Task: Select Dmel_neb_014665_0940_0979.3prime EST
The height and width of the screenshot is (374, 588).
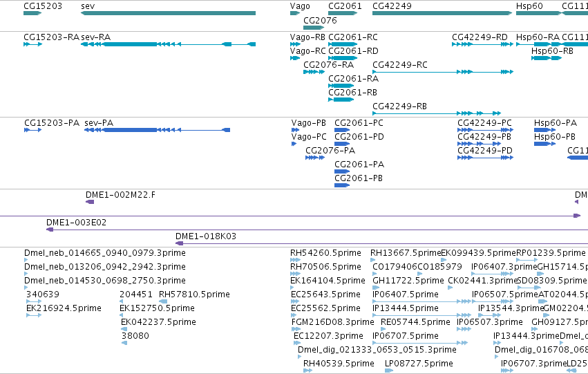Action: 26,259
